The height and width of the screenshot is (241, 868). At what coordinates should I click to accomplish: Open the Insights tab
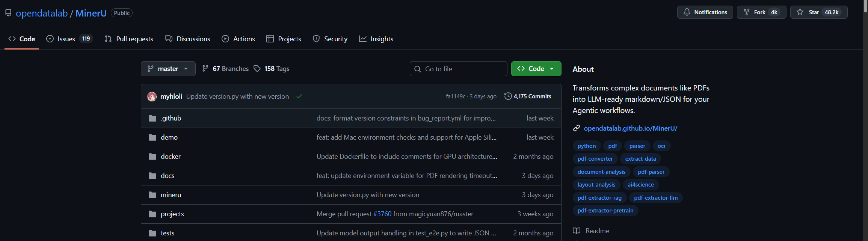pyautogui.click(x=376, y=39)
